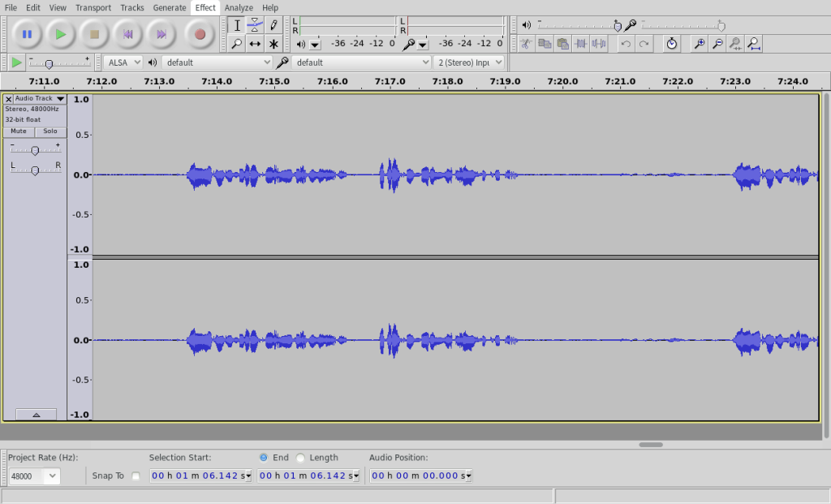Screen dimensions: 831x504
Task: Click the Copy icon in the edit toolbar
Action: [x=545, y=44]
